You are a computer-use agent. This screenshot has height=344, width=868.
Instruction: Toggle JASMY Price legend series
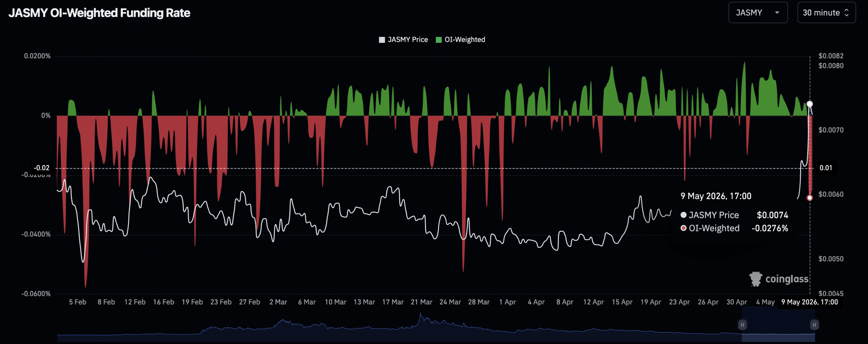403,40
